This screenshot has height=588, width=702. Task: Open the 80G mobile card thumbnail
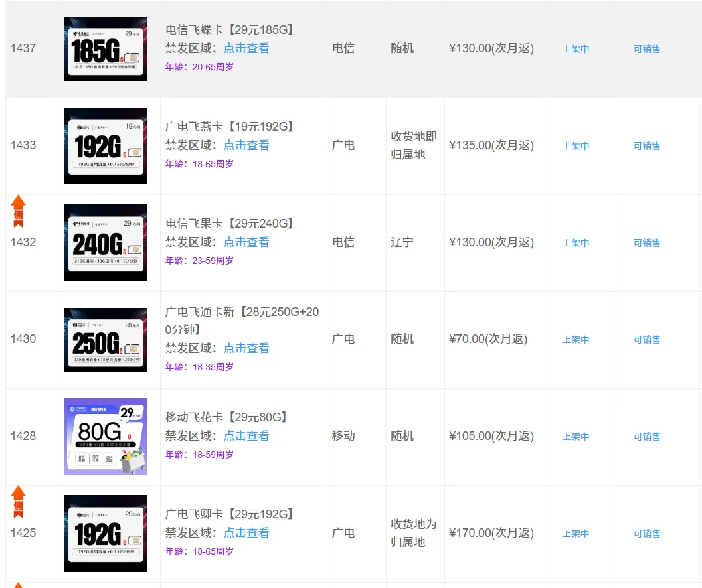coord(106,436)
